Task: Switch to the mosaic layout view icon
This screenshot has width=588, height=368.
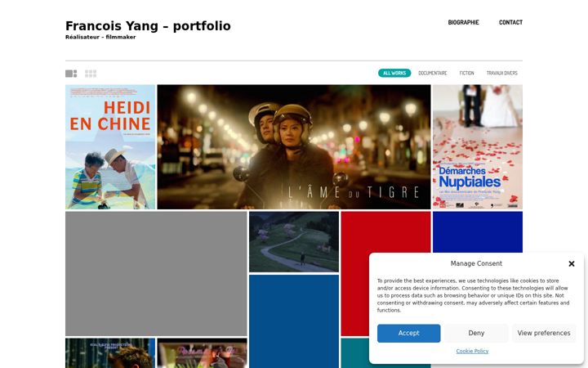Action: [x=71, y=74]
